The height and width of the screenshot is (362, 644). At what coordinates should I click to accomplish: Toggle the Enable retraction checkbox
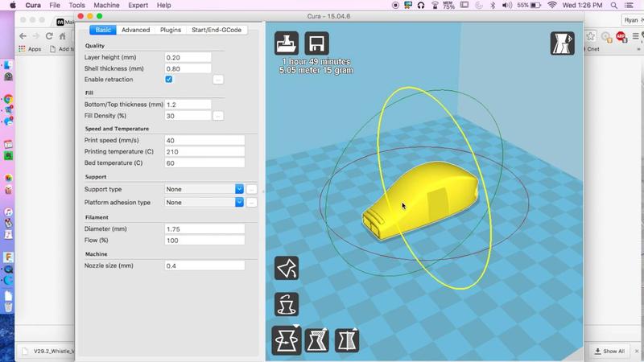(x=169, y=80)
